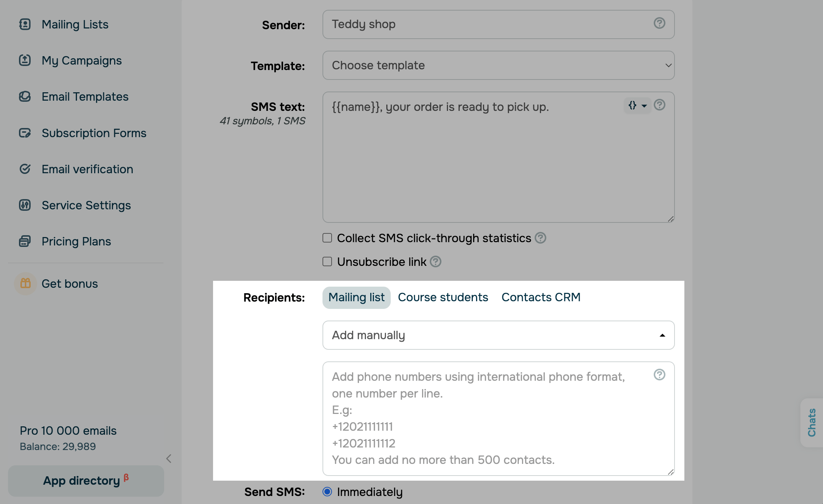Open the variables insert dropdown in SMS text
Screen dimensions: 823x504
(637, 106)
